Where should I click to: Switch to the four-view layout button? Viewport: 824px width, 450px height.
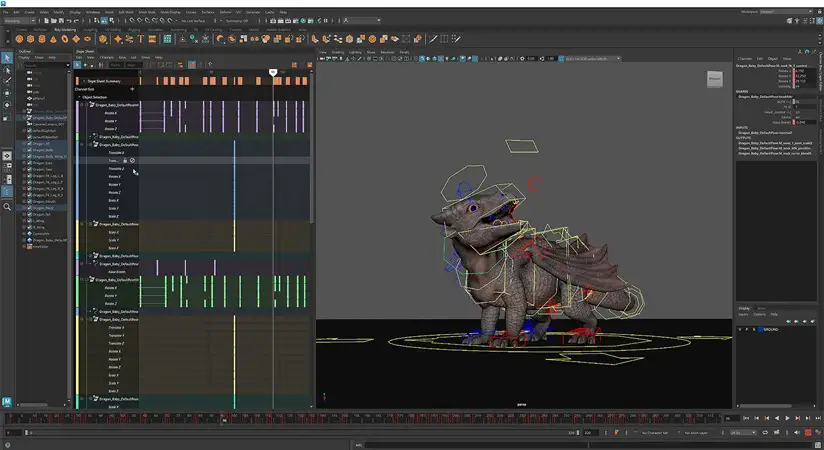point(7,168)
